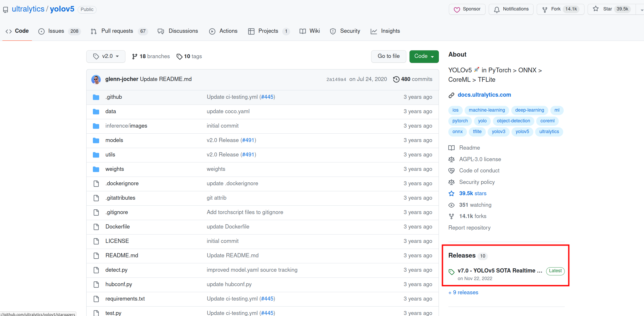Viewport: 644px width, 316px height.
Task: Click the repository icon beside ultralytics
Action: click(6, 10)
